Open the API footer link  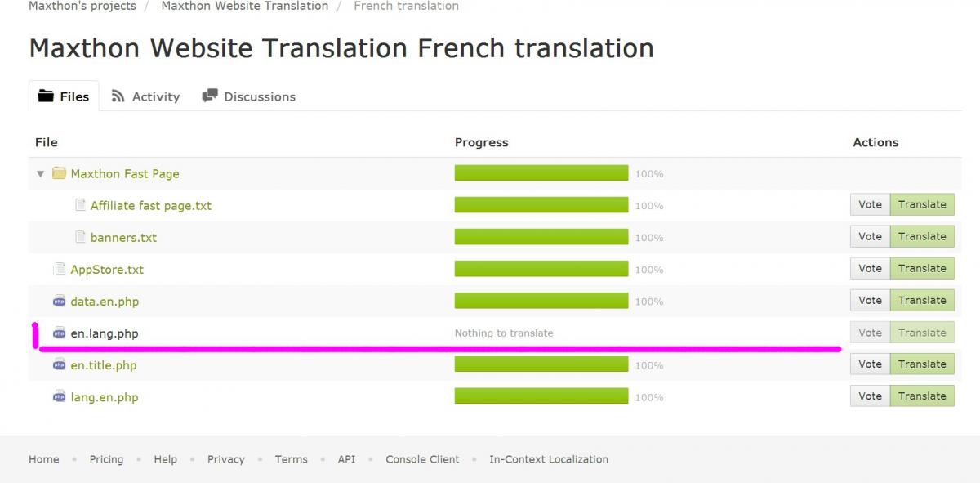click(x=346, y=459)
